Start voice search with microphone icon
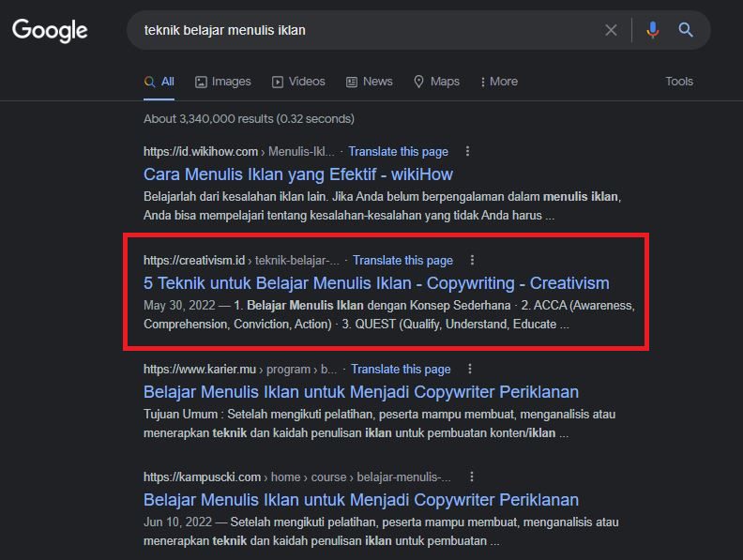This screenshot has width=743, height=560. point(653,30)
